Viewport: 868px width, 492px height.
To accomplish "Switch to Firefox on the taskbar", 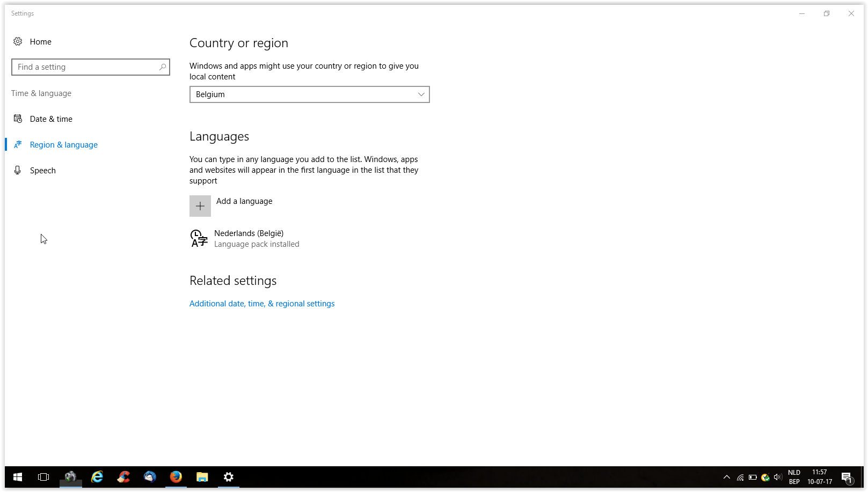I will [x=176, y=477].
